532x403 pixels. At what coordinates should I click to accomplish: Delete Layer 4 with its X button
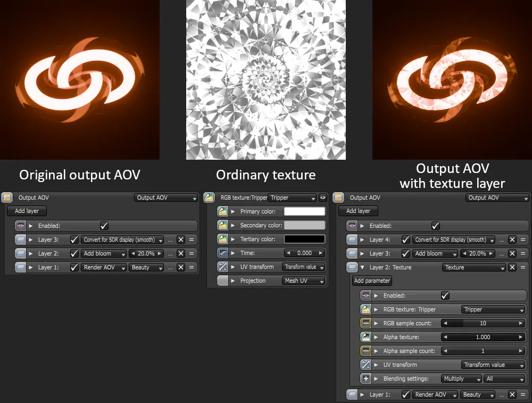(x=512, y=240)
